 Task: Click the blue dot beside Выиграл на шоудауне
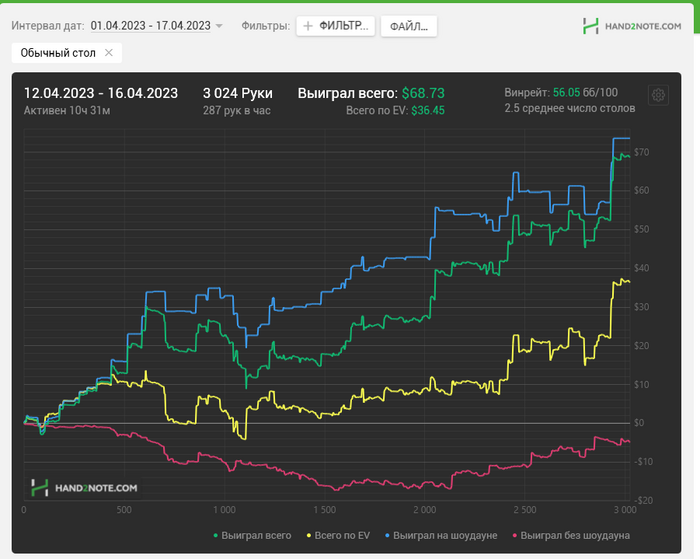point(388,535)
